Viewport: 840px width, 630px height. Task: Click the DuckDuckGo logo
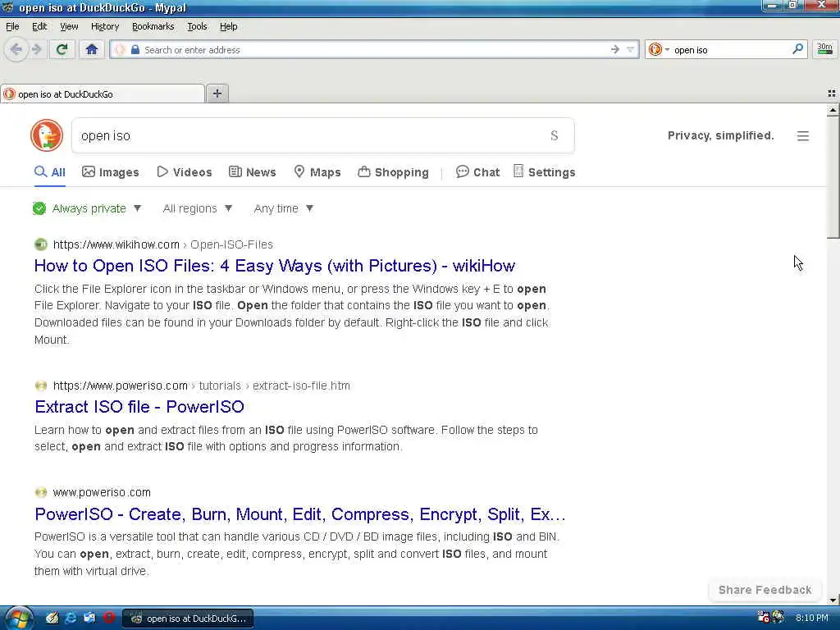(x=47, y=135)
